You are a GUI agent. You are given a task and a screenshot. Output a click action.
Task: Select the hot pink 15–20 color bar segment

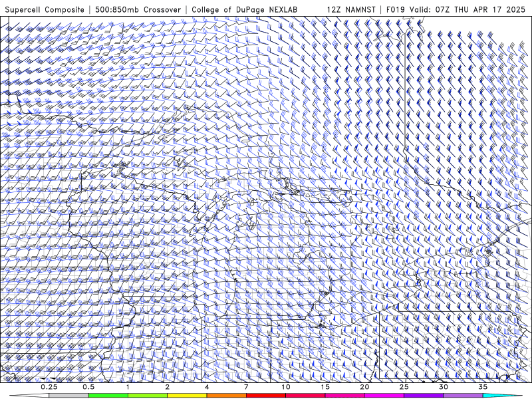(344, 396)
